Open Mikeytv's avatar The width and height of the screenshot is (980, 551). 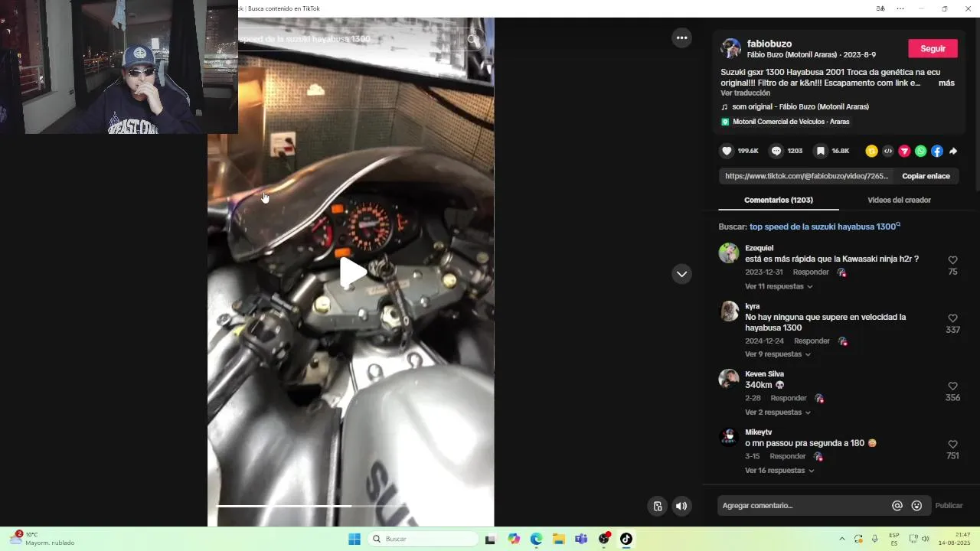[x=729, y=437]
